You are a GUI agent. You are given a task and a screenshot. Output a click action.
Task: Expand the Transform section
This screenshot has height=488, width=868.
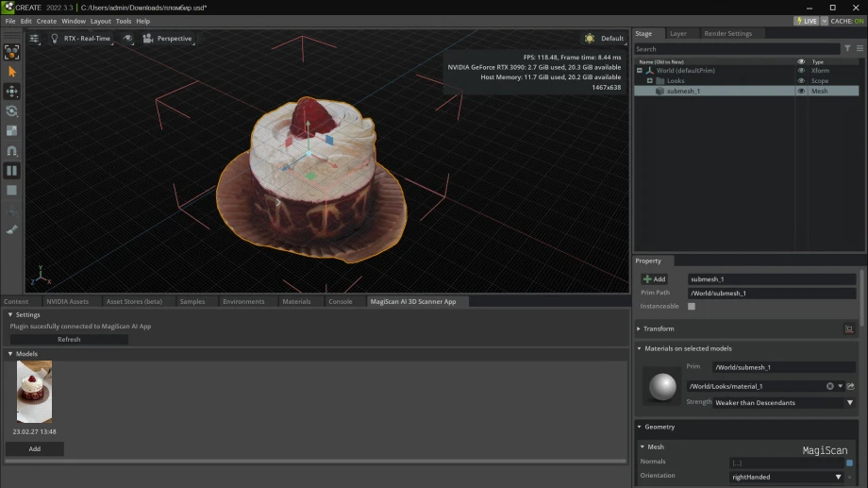639,328
